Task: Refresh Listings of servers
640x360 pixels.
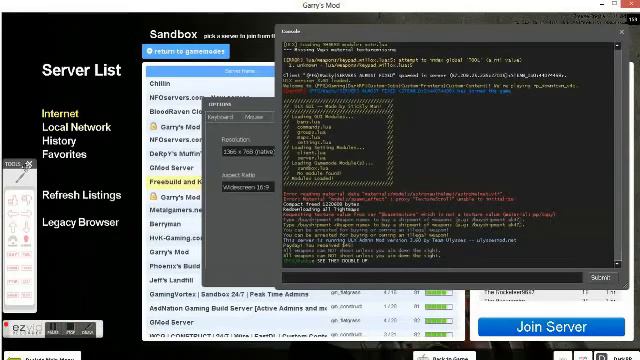Action: 82,195
